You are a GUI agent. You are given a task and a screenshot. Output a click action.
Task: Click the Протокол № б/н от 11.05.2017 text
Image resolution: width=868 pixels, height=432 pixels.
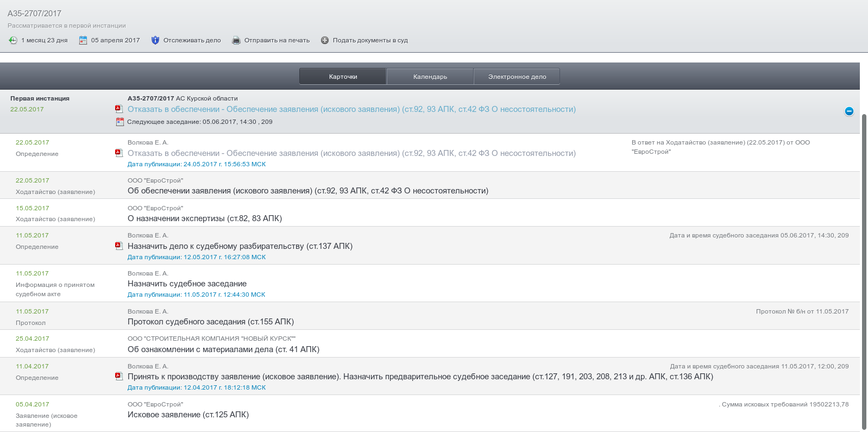(x=802, y=311)
